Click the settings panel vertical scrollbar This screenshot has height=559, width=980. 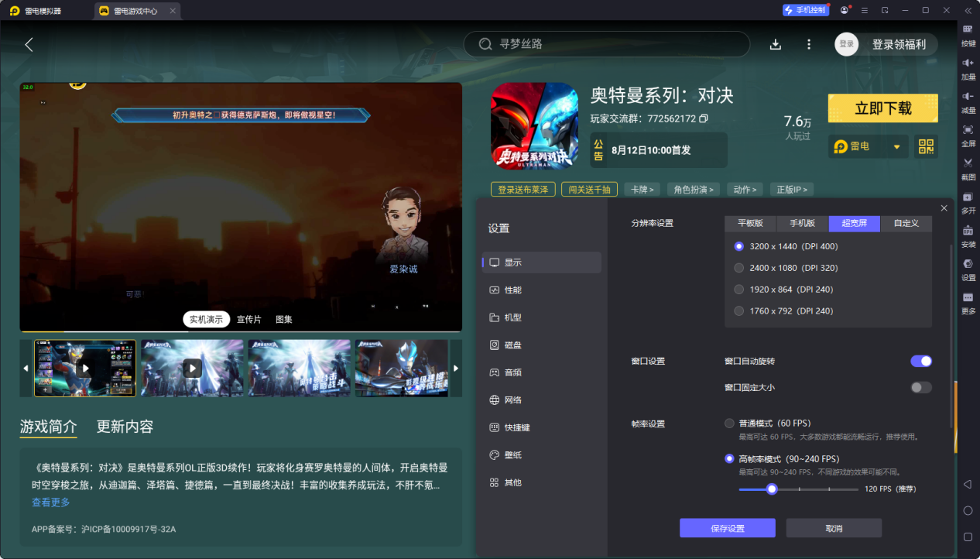tap(951, 337)
